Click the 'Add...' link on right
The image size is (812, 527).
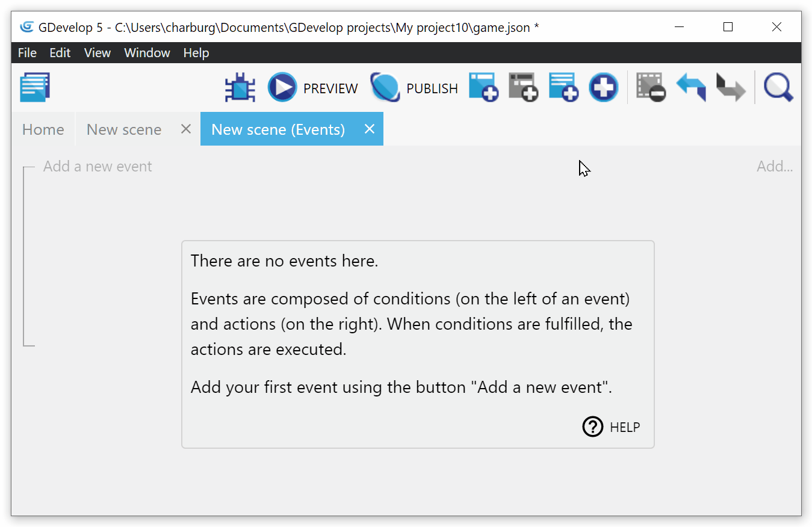click(774, 167)
